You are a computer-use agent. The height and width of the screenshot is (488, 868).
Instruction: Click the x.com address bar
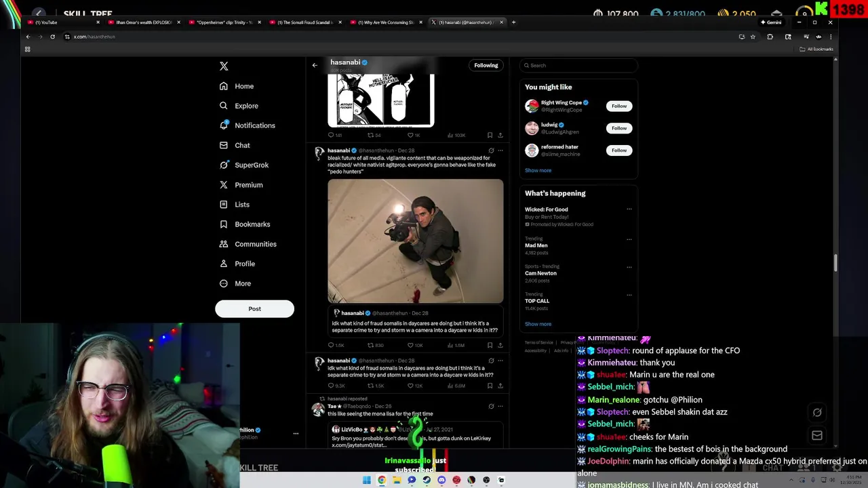[400, 37]
